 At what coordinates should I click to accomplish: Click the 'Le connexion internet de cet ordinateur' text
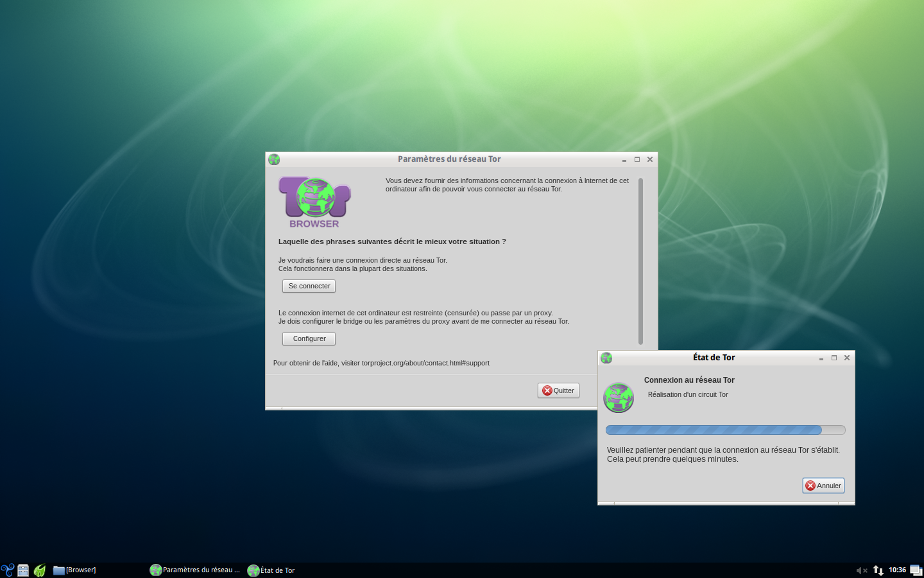pos(424,317)
